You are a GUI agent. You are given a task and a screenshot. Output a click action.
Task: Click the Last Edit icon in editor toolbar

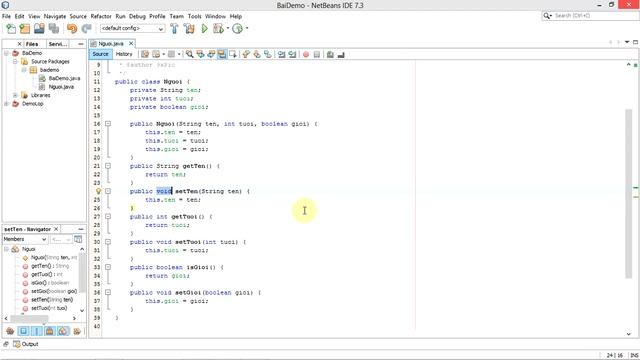(x=145, y=54)
